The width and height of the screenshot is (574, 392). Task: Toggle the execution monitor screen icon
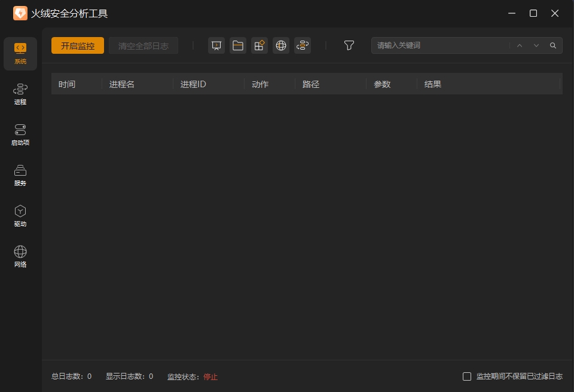click(x=216, y=45)
